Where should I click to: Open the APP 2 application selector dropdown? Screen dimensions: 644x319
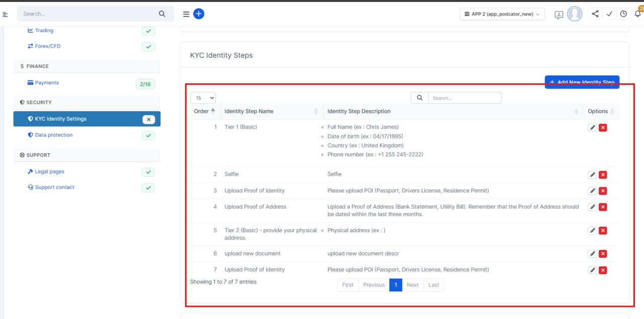click(x=502, y=14)
